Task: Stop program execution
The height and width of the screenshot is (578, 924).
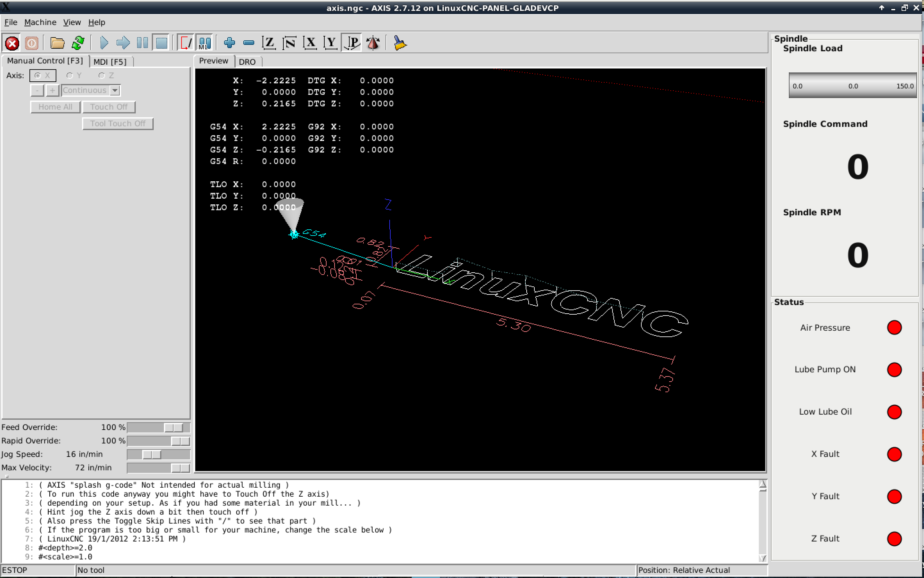Action: coord(162,43)
